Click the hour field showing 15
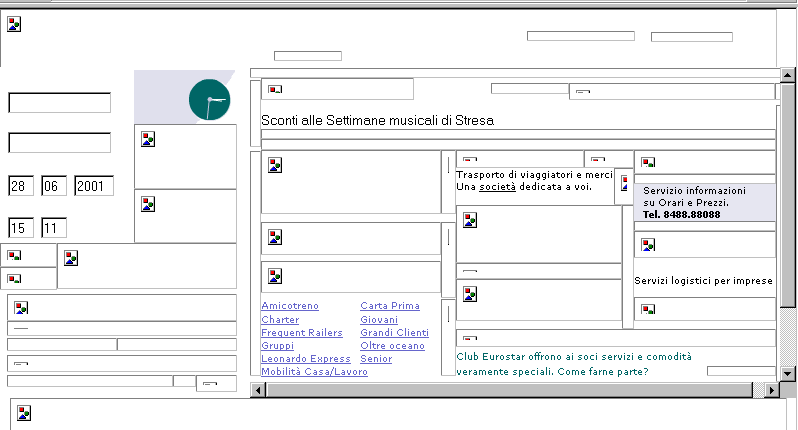Image resolution: width=798 pixels, height=430 pixels. coord(21,228)
